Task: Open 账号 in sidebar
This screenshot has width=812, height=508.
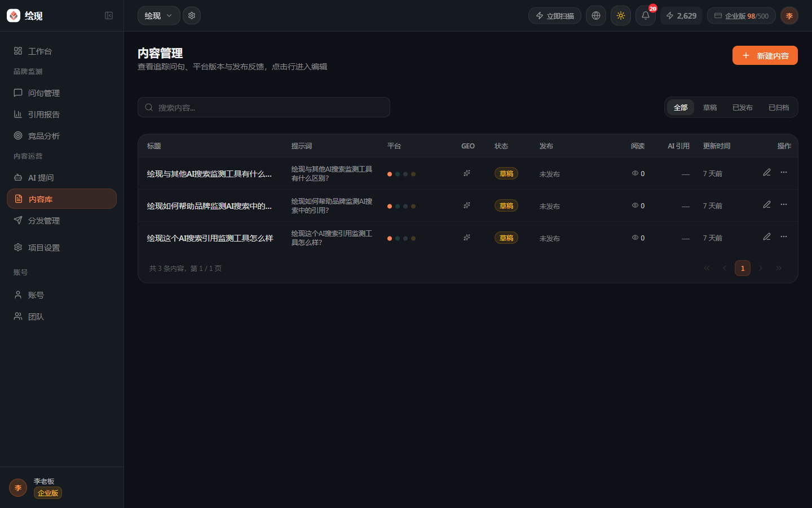Action: [x=61, y=295]
